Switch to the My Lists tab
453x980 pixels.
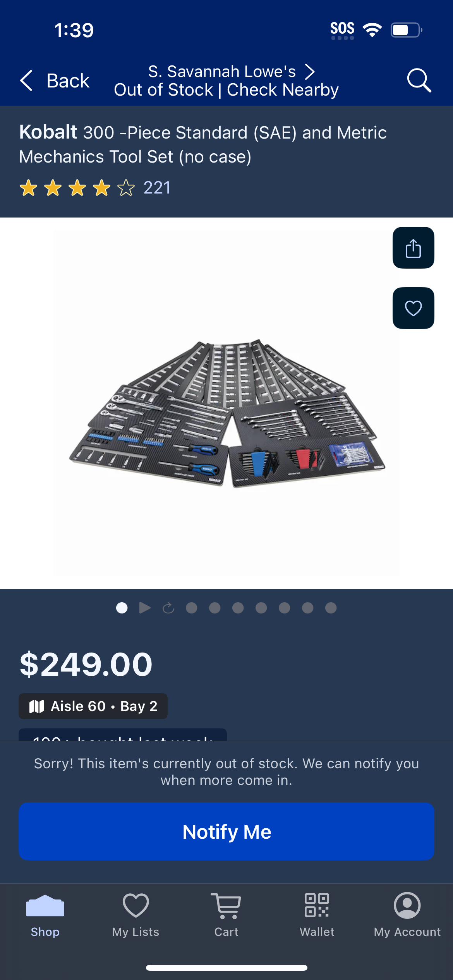136,915
